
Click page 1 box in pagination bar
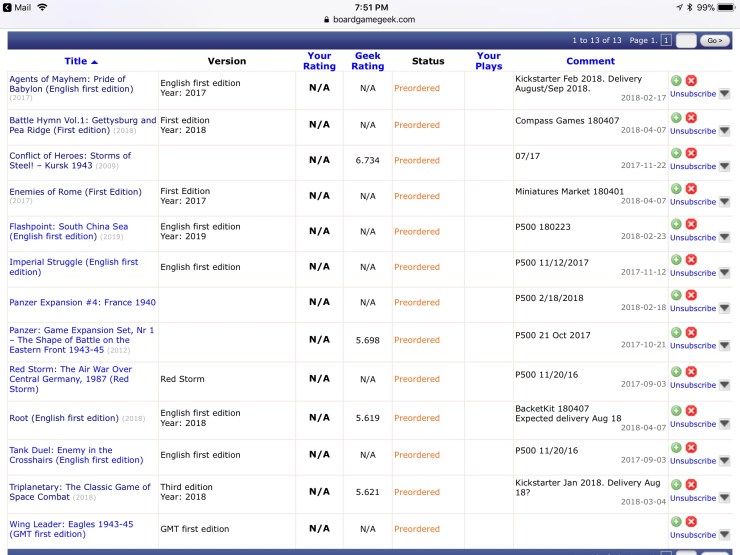point(666,41)
